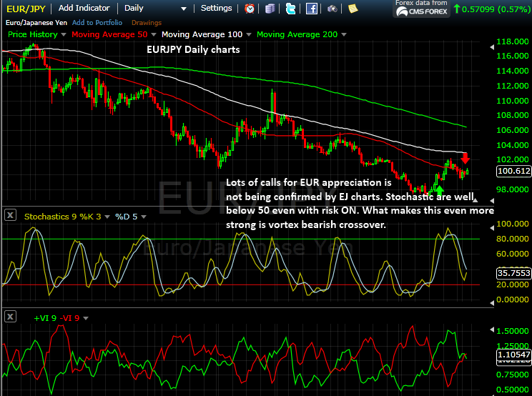Click the stochastics axis arrow near 100.000
The image size is (532, 396).
pos(492,228)
